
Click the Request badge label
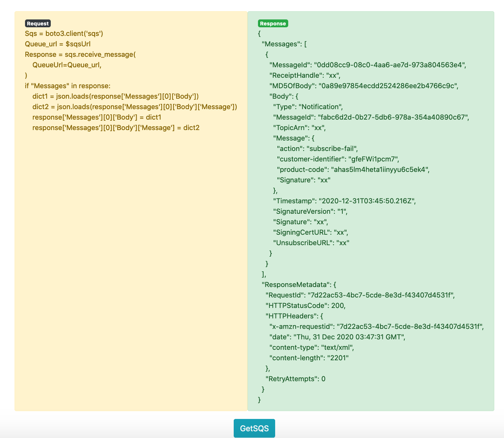click(38, 24)
